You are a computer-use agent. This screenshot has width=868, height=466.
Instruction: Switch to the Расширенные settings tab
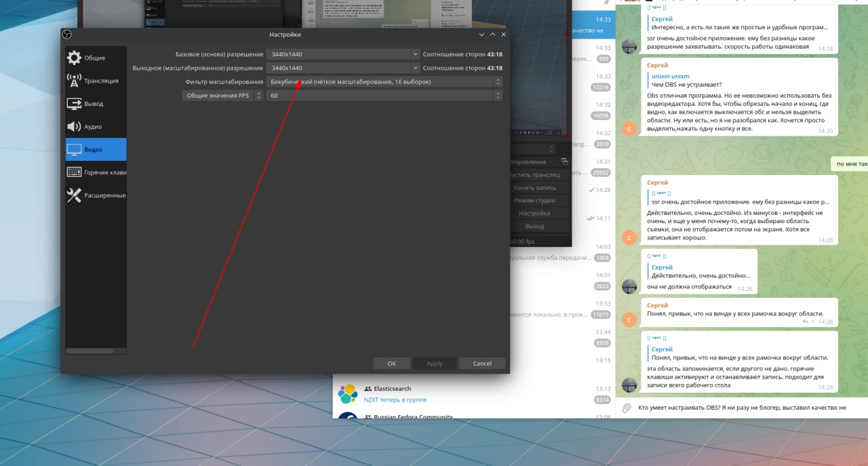click(96, 195)
